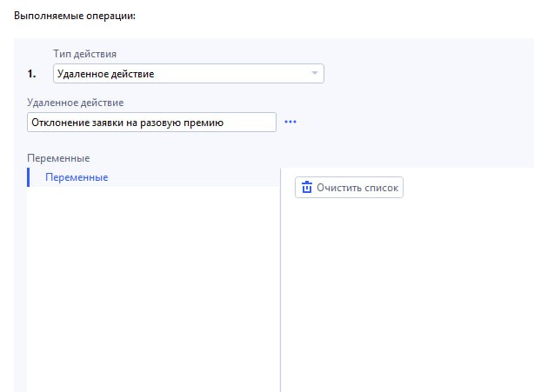Click the Тип действия label
Viewport: 534px width, 392px height.
coord(85,55)
